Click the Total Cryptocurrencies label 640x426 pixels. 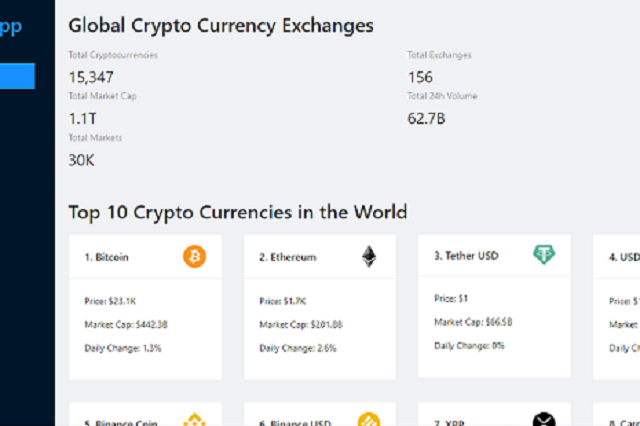coord(113,55)
